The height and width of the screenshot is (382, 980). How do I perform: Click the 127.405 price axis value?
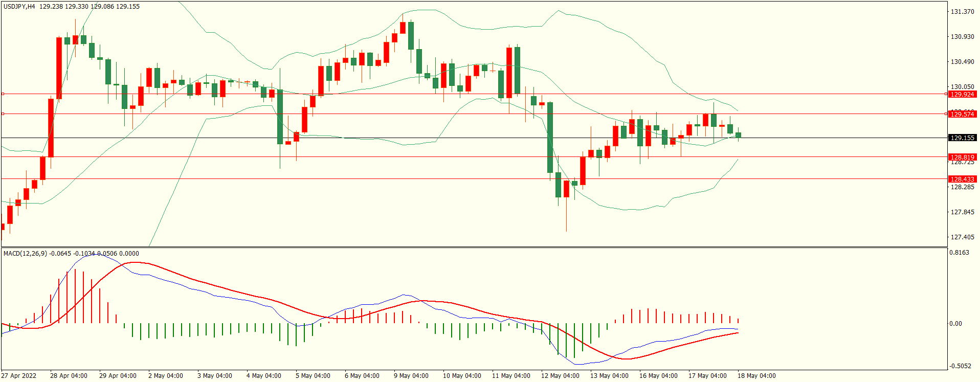click(x=962, y=237)
